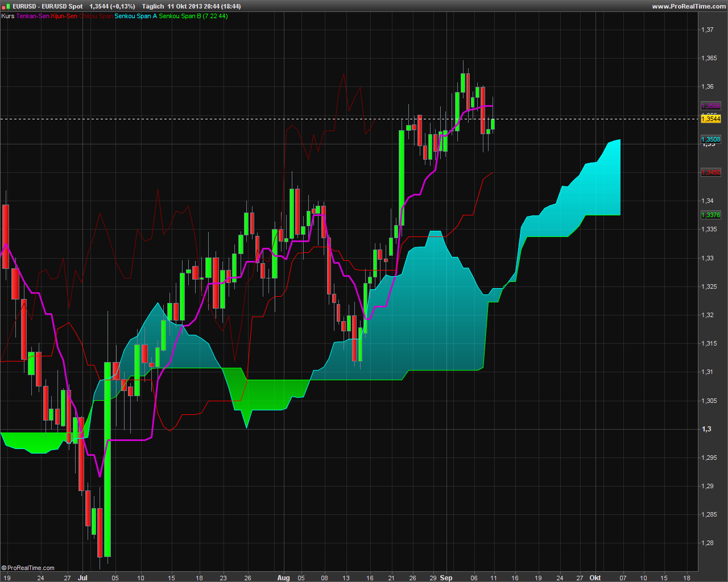This screenshot has width=728, height=582.
Task: Click the 1,365 price axis label
Action: click(709, 58)
